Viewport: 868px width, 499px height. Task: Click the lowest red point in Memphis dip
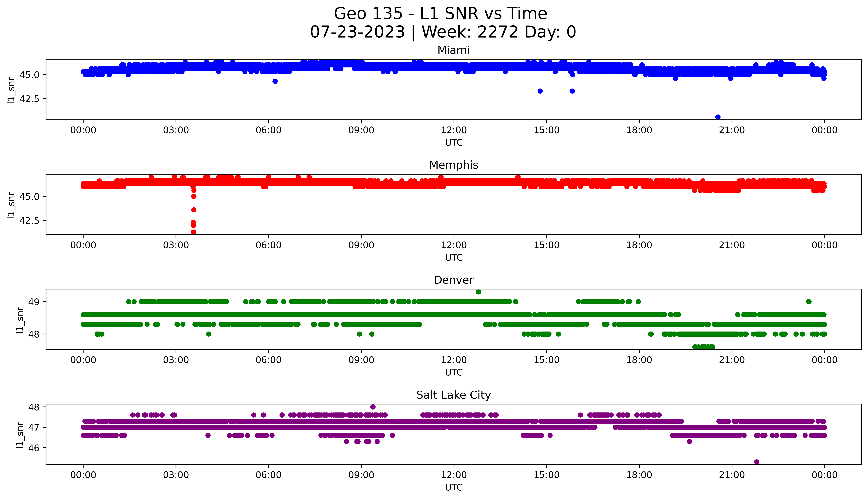(x=194, y=232)
